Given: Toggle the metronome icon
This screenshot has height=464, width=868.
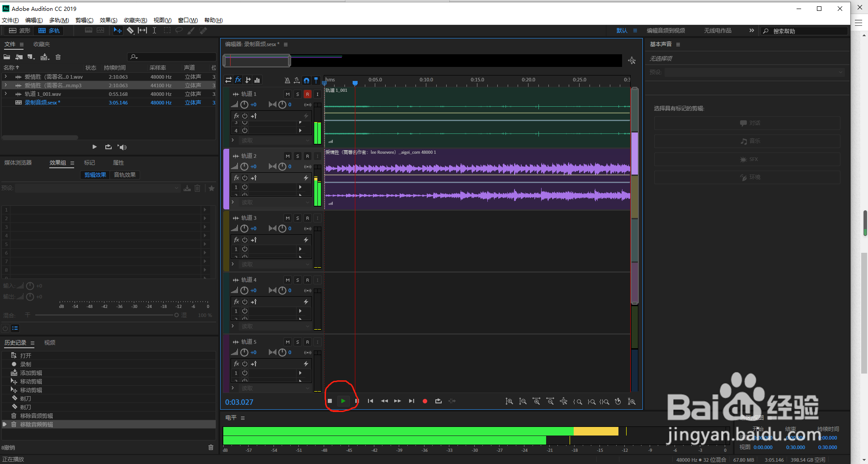Looking at the screenshot, I should 287,80.
